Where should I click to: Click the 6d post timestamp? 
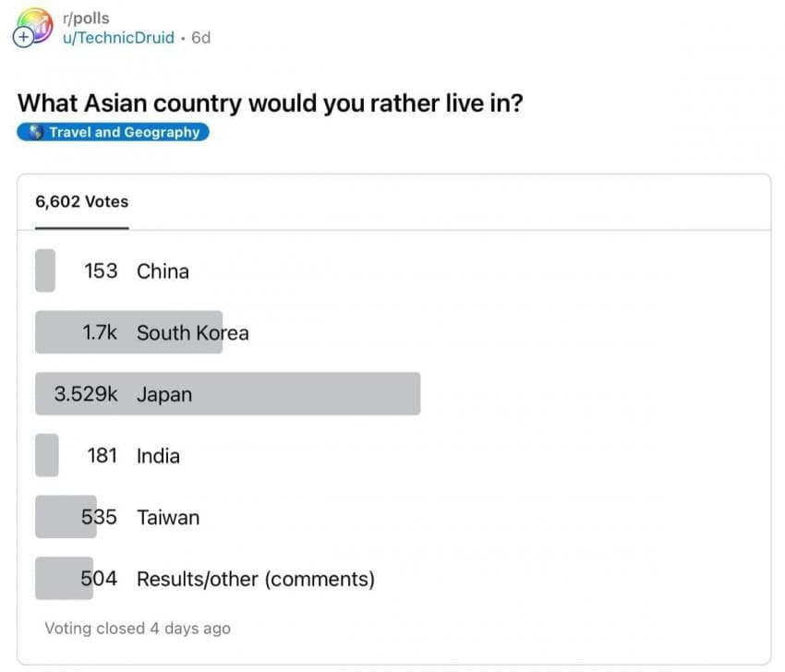200,38
